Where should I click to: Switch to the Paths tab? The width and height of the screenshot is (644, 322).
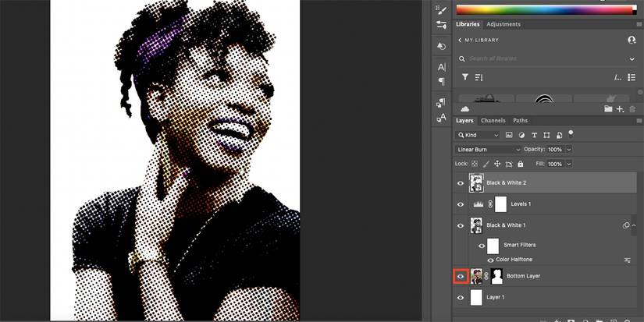coord(520,121)
